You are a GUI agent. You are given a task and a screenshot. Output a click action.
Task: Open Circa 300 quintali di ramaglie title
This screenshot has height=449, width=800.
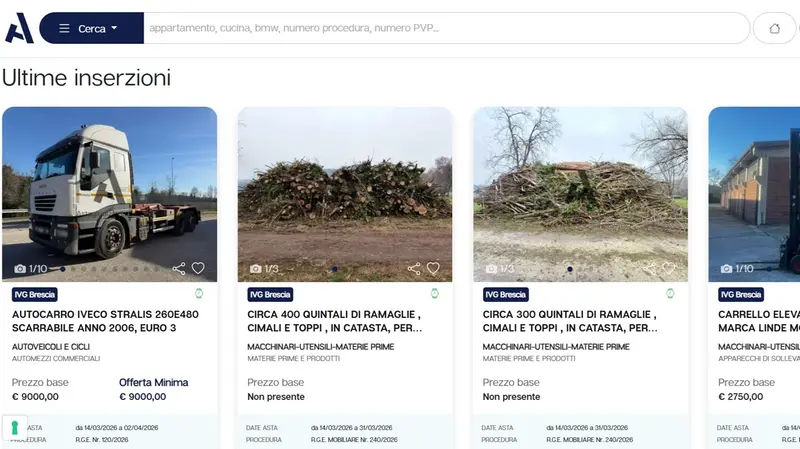(570, 321)
